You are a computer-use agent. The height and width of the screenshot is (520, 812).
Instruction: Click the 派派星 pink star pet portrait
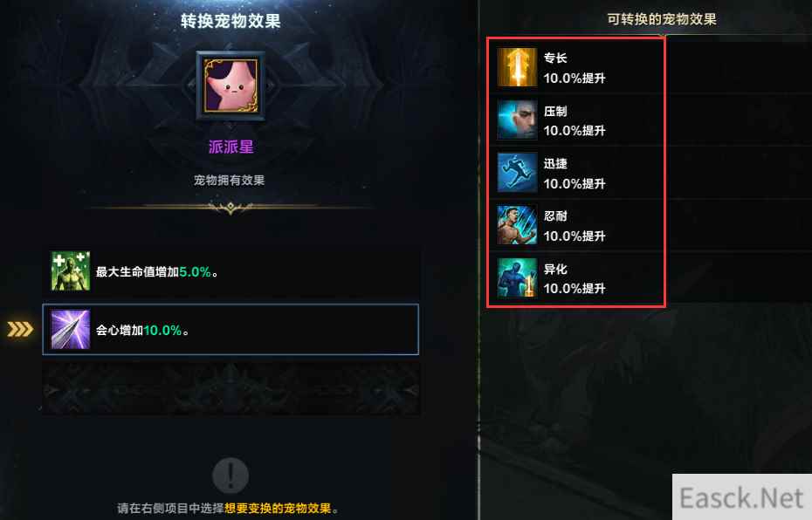(x=231, y=86)
